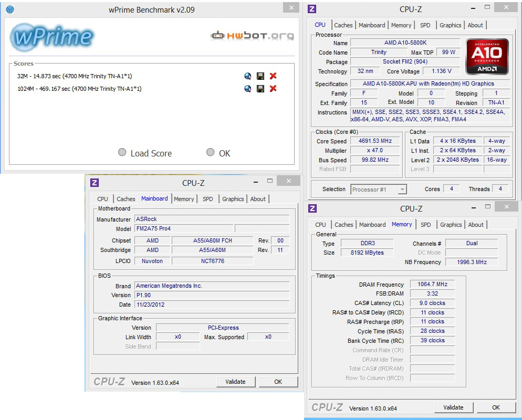This screenshot has height=420, width=522.
Task: Click the Core Voltage value 1.136 V
Action: pyautogui.click(x=442, y=71)
